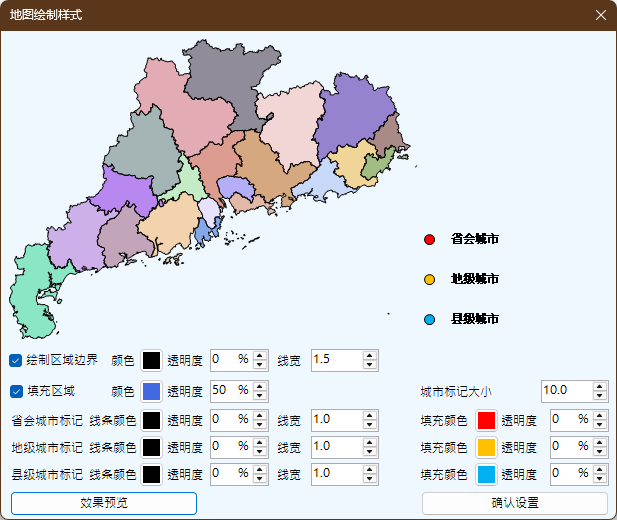Open the light blue county city fill color
The height and width of the screenshot is (520, 617).
(x=486, y=473)
